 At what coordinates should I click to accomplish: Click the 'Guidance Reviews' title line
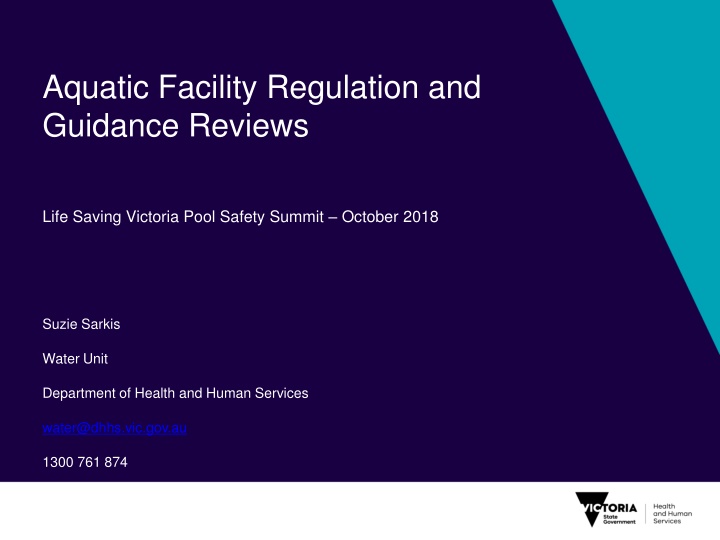(x=175, y=127)
